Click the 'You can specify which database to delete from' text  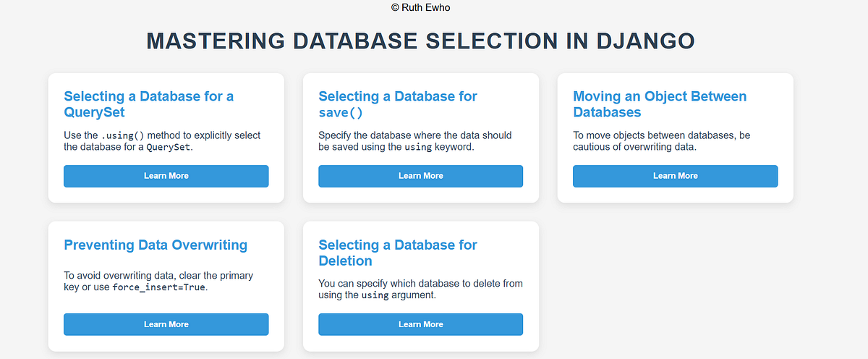click(x=420, y=284)
